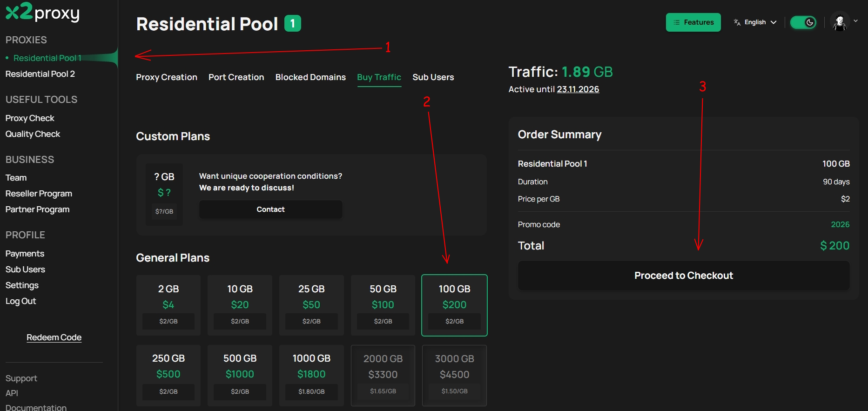Pick the 50 GB $100 plan

(383, 305)
